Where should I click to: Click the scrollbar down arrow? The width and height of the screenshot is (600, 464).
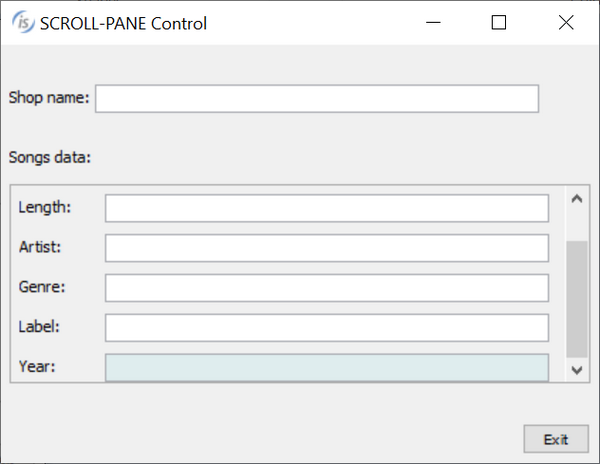coord(575,369)
